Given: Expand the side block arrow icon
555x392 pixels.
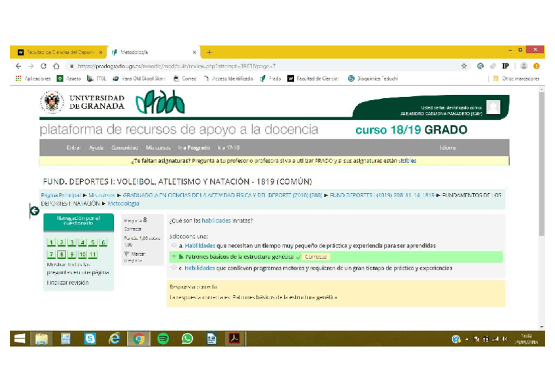Looking at the screenshot, I should coord(34,210).
